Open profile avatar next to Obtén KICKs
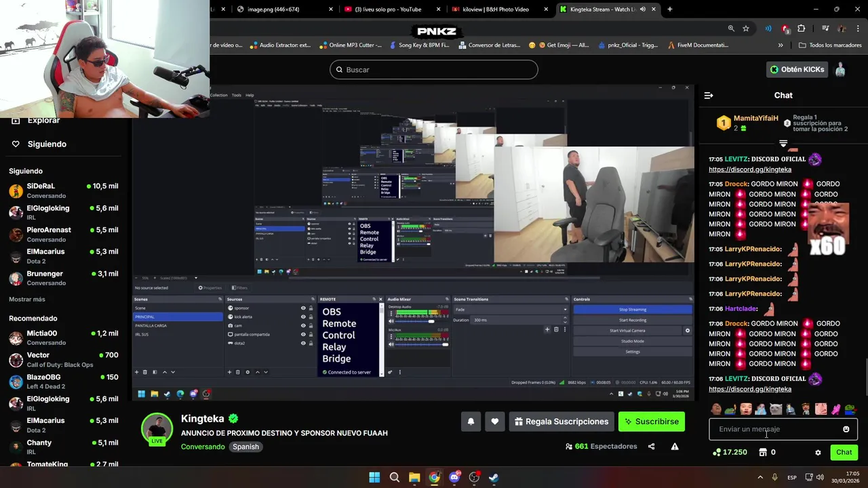This screenshot has height=488, width=868. (840, 69)
